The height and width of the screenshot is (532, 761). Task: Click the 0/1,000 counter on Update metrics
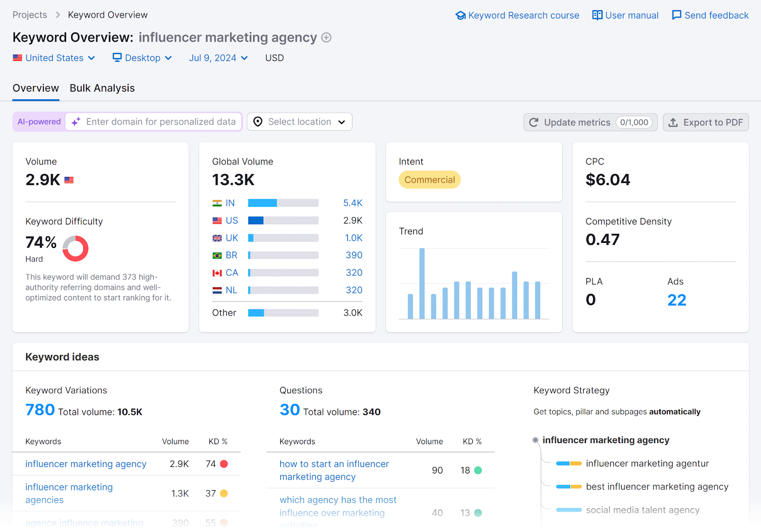(x=634, y=122)
